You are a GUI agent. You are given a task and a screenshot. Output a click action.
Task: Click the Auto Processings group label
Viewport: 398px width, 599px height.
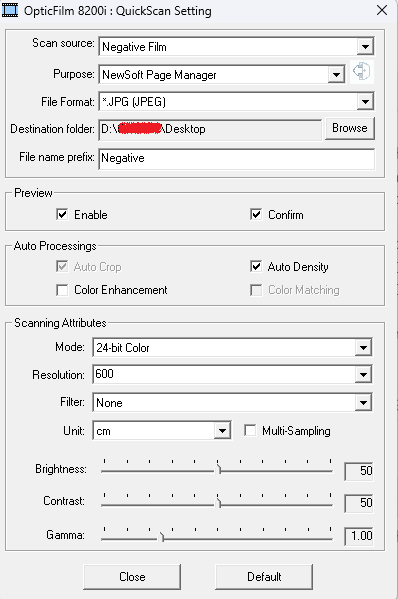click(x=55, y=246)
